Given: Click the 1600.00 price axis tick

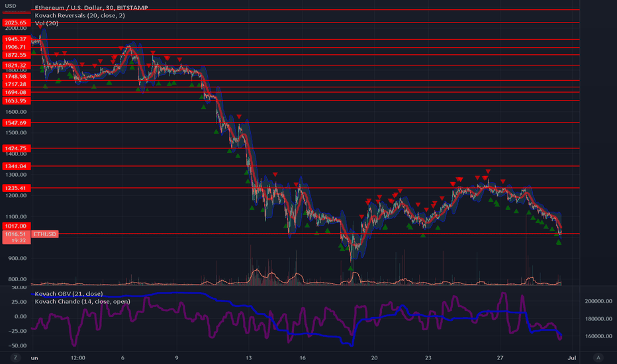Looking at the screenshot, I should tap(16, 112).
